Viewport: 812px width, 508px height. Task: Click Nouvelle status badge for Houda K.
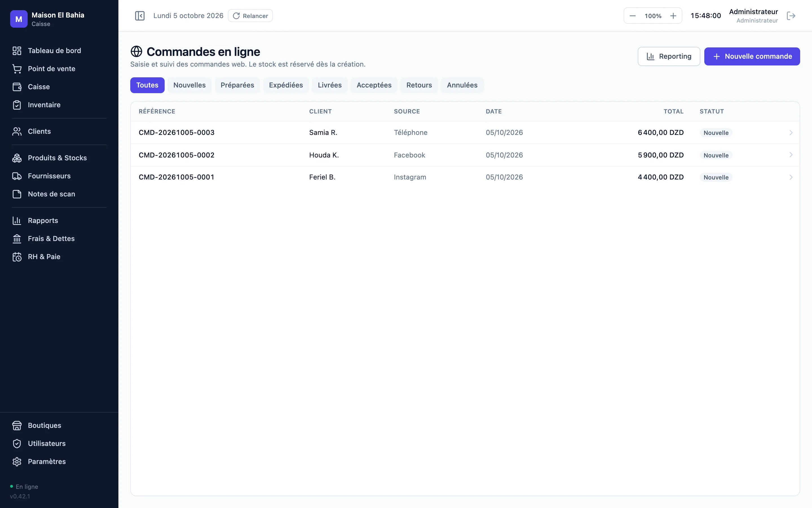pos(716,155)
